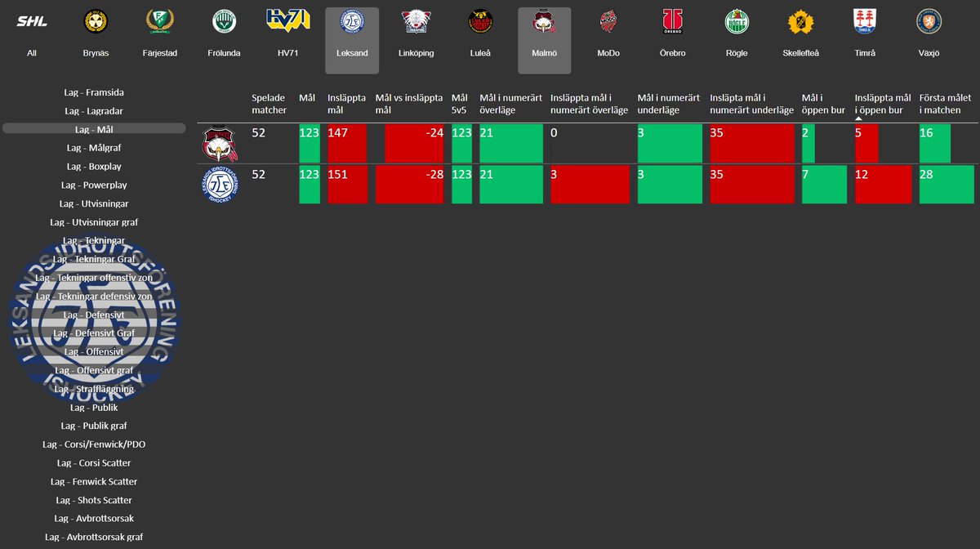Viewport: 980px width, 549px height.
Task: Click the -28 goal difference cell
Action: [409, 184]
